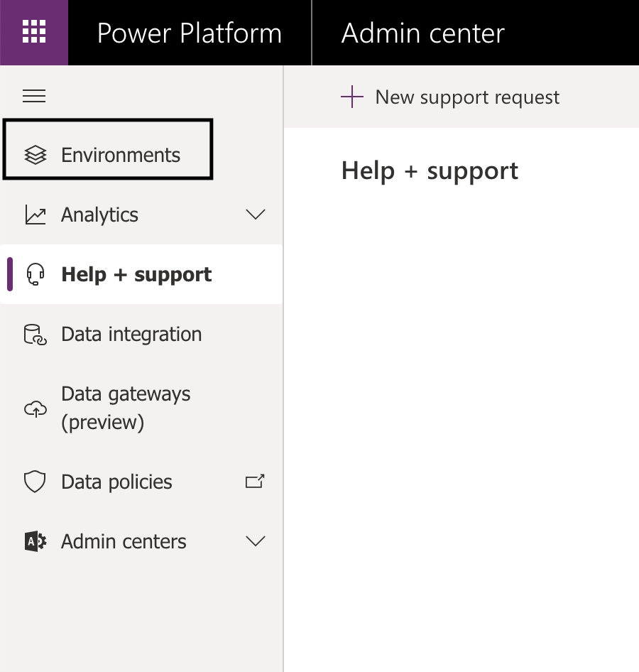Click the Admin centers gear icon
639x672 pixels.
(x=35, y=541)
